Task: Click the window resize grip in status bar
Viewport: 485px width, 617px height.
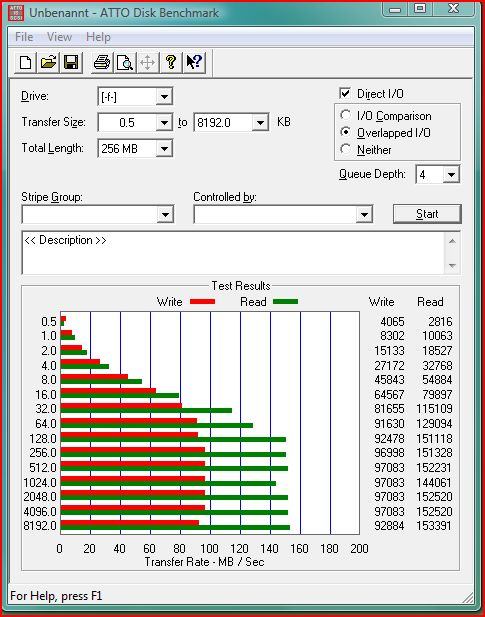Action: coord(468,597)
